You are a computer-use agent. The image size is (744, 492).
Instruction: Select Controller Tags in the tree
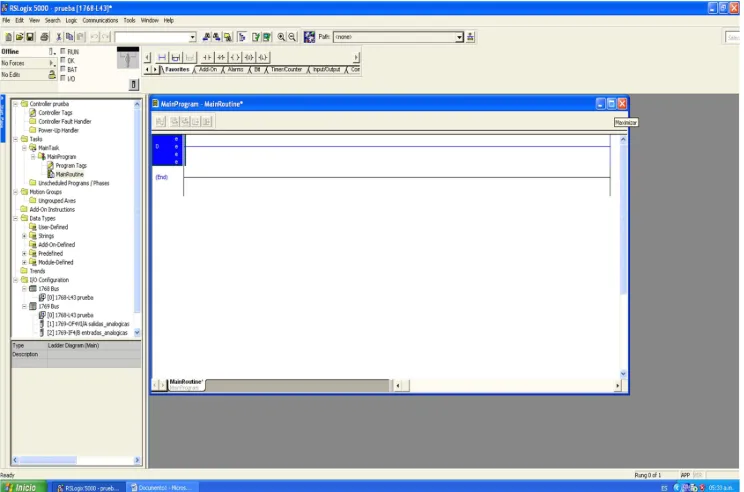click(x=55, y=113)
